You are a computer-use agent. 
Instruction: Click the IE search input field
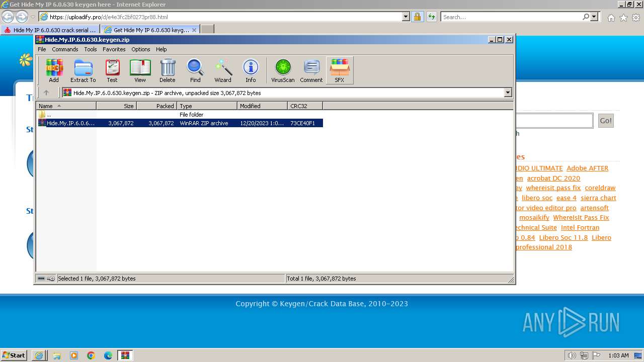(x=511, y=17)
